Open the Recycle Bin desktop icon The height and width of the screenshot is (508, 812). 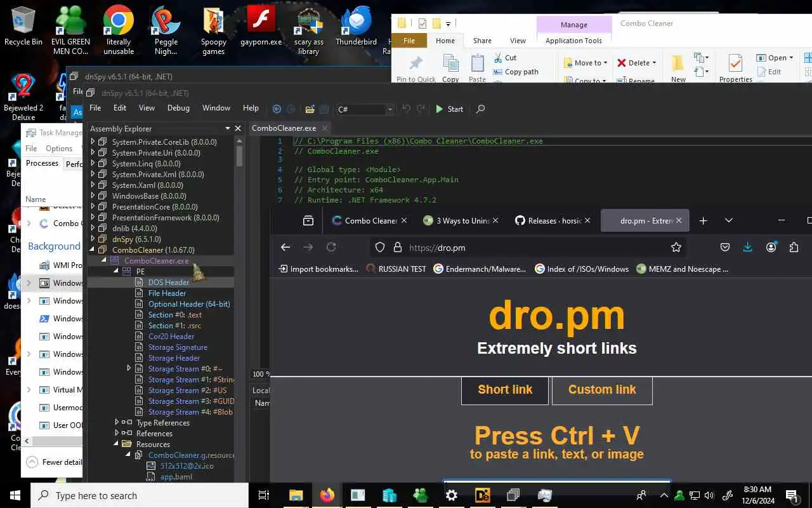coord(23,27)
